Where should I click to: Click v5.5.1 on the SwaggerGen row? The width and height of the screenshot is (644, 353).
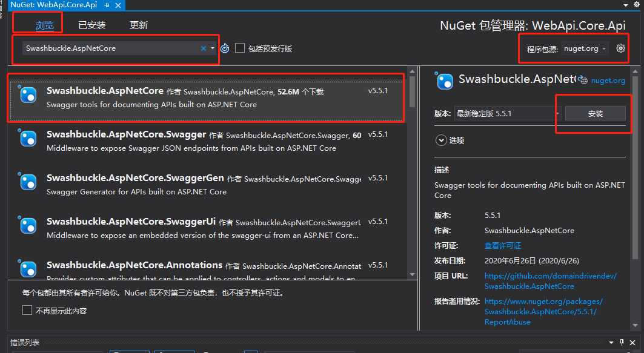378,178
